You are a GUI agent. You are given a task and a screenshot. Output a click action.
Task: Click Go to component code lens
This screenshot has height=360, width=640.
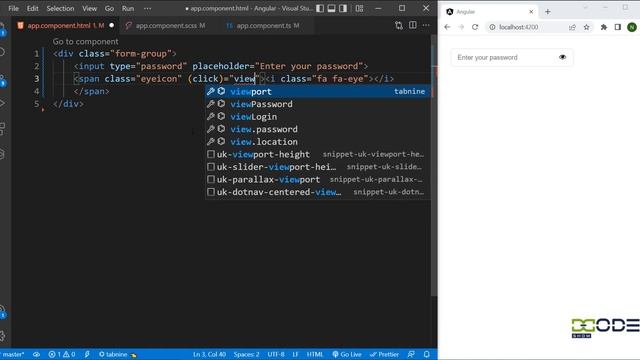[85, 41]
